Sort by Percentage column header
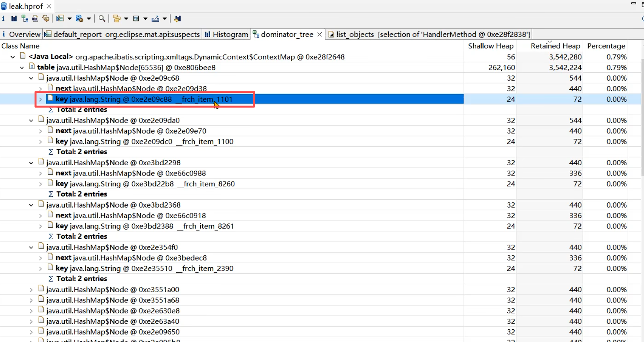The image size is (644, 342). coord(606,46)
